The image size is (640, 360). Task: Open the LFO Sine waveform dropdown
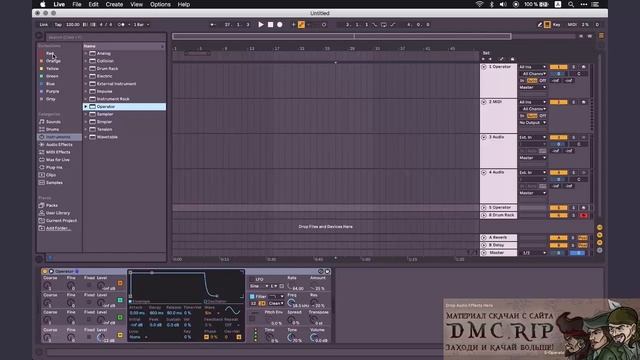click(x=259, y=286)
